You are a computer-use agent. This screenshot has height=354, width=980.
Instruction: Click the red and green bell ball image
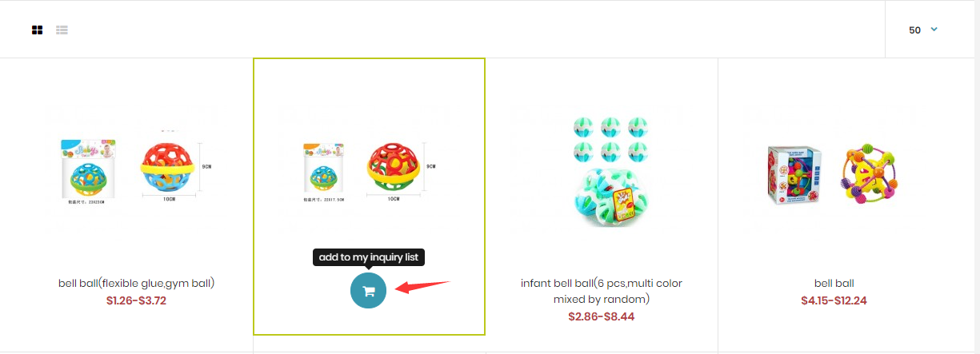click(x=394, y=169)
